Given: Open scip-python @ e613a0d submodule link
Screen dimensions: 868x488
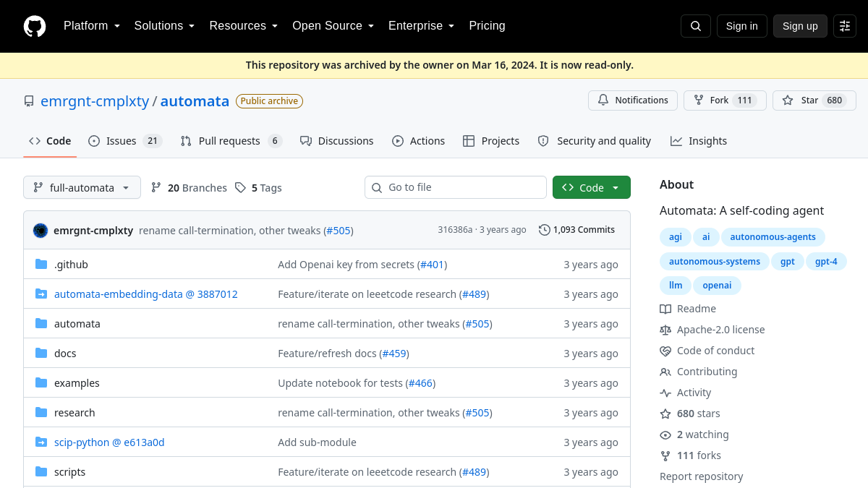Looking at the screenshot, I should click(109, 442).
